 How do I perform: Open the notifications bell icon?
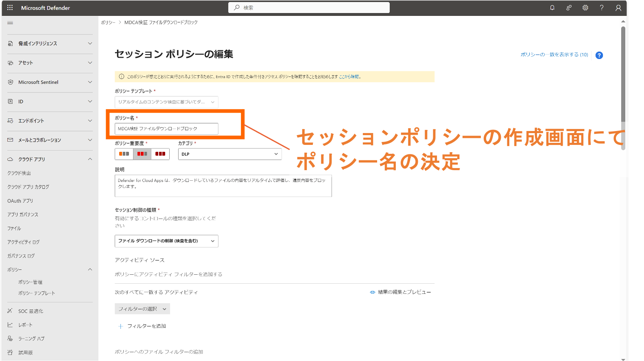click(552, 8)
